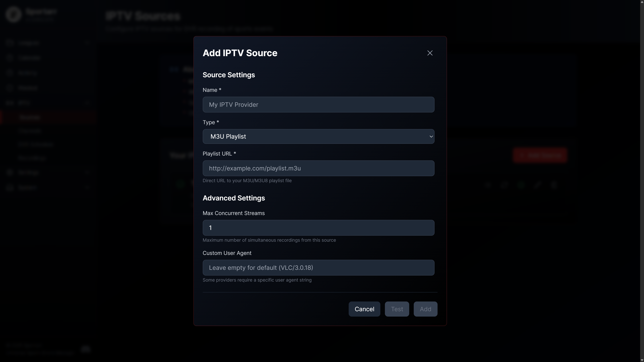Cancel adding the IPTV source
Screen dimensions: 644x362
click(x=364, y=309)
